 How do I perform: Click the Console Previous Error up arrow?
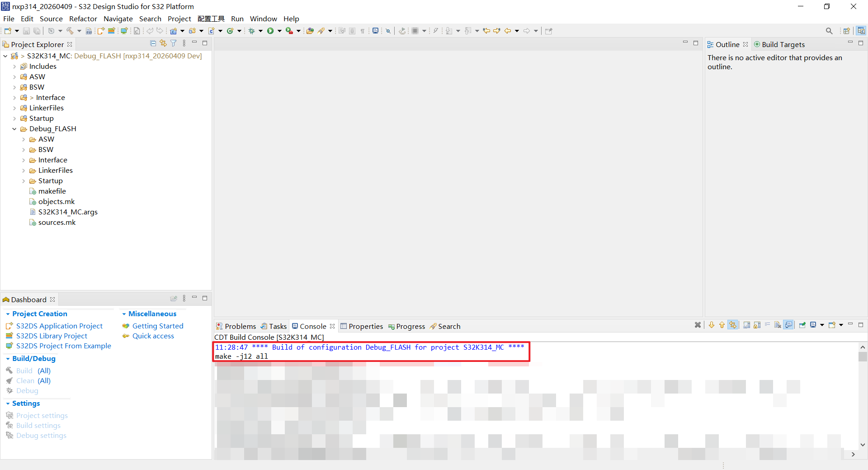(x=722, y=325)
